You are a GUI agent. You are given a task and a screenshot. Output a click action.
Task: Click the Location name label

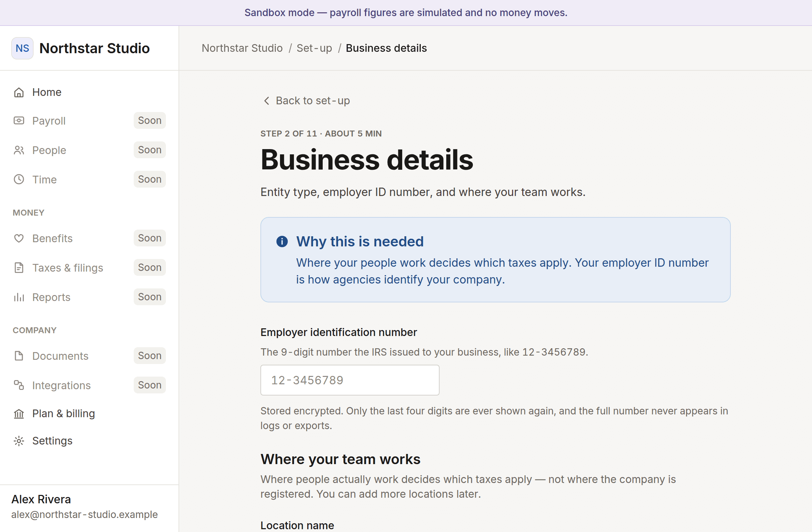pyautogui.click(x=297, y=525)
